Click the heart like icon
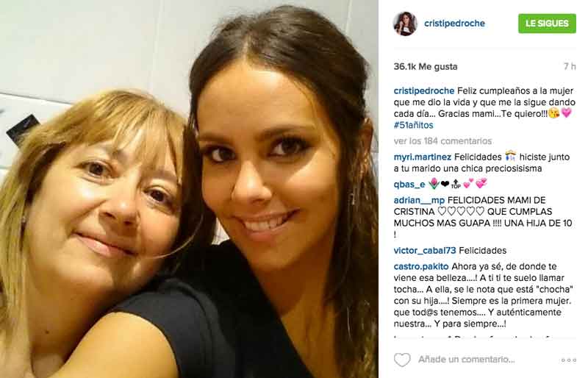Screen dimensions: 588x378 (402, 360)
